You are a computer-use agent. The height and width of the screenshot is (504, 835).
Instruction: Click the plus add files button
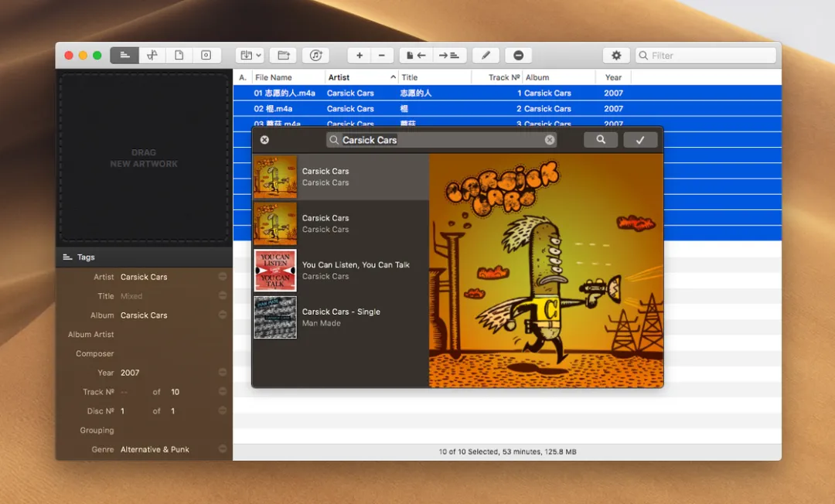point(360,56)
